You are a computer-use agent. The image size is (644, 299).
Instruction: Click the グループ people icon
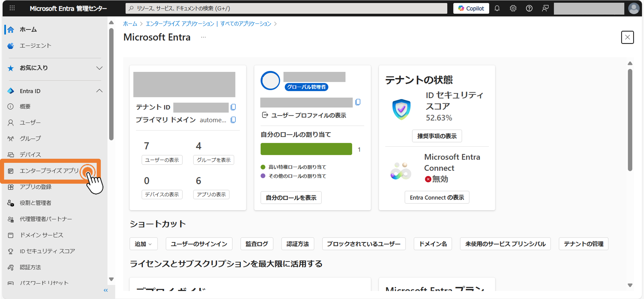coord(11,139)
